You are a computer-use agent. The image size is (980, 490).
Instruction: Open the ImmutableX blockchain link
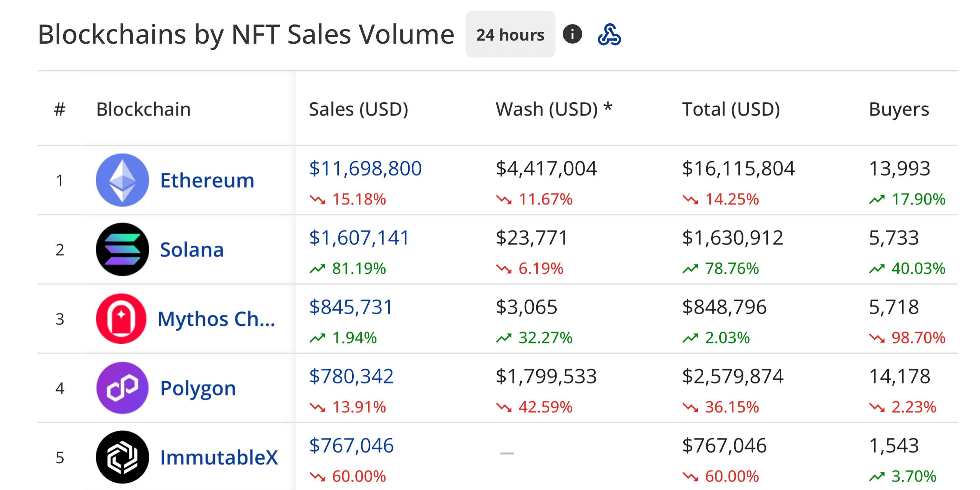219,457
